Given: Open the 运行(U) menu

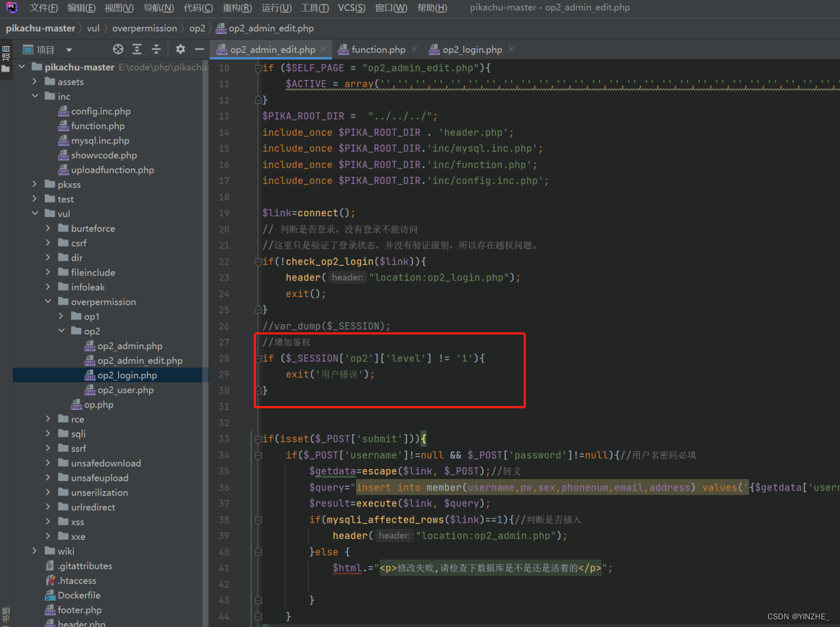Looking at the screenshot, I should click(277, 8).
